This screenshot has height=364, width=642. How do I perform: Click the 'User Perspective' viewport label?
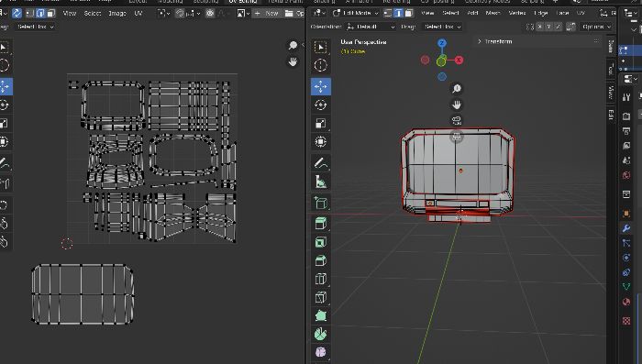363,42
